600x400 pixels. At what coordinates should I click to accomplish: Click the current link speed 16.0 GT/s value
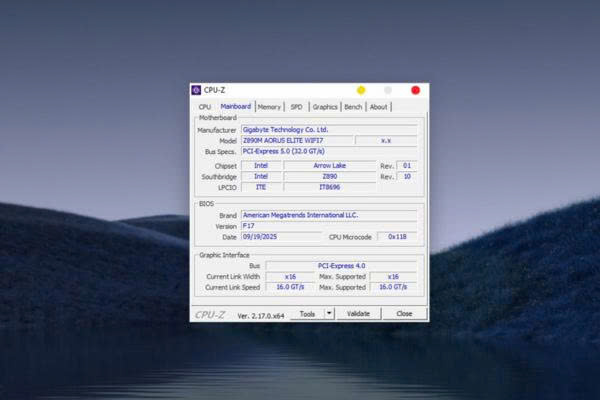[290, 287]
